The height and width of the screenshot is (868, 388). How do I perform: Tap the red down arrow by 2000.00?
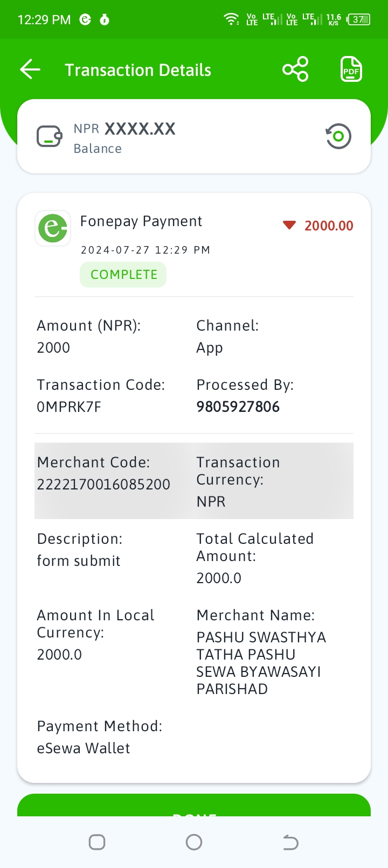pos(289,225)
